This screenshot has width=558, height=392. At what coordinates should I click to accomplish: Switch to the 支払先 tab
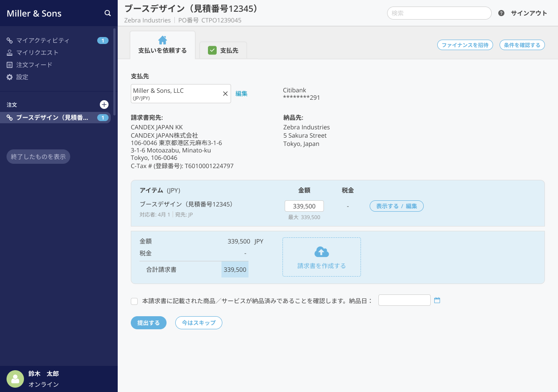[x=223, y=50]
